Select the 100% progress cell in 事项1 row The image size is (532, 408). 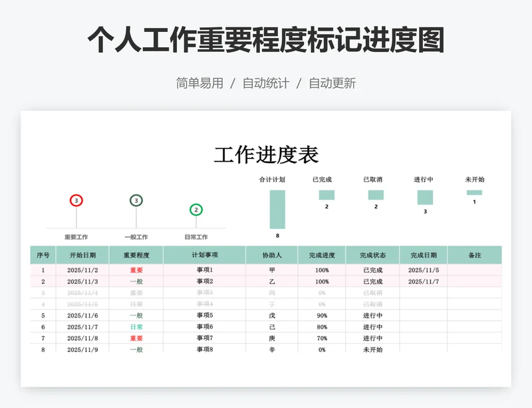coord(322,270)
